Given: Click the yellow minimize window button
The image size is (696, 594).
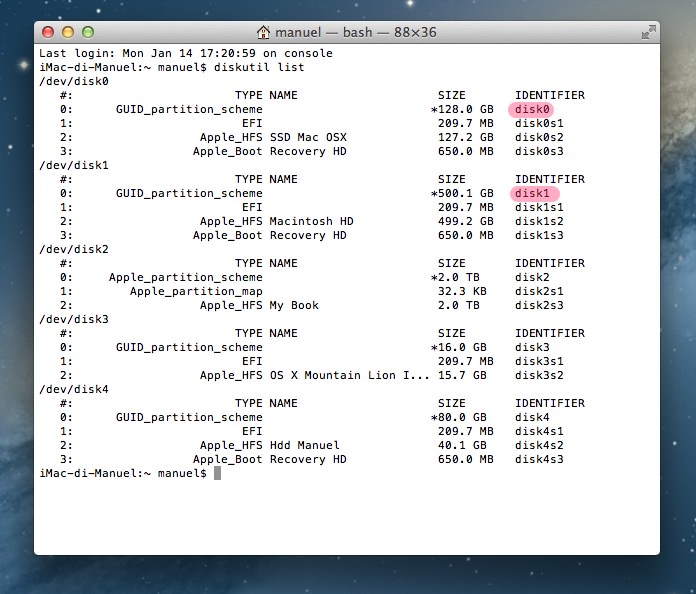Looking at the screenshot, I should point(68,32).
